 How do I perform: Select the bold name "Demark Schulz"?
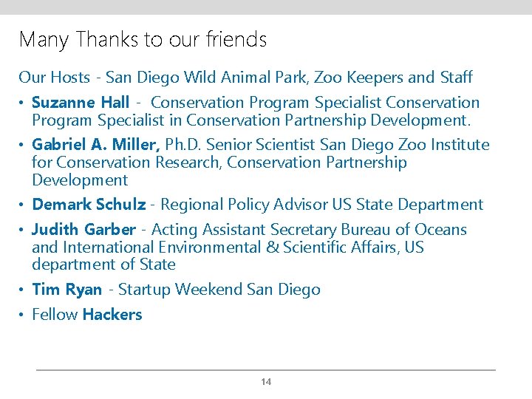(x=89, y=205)
